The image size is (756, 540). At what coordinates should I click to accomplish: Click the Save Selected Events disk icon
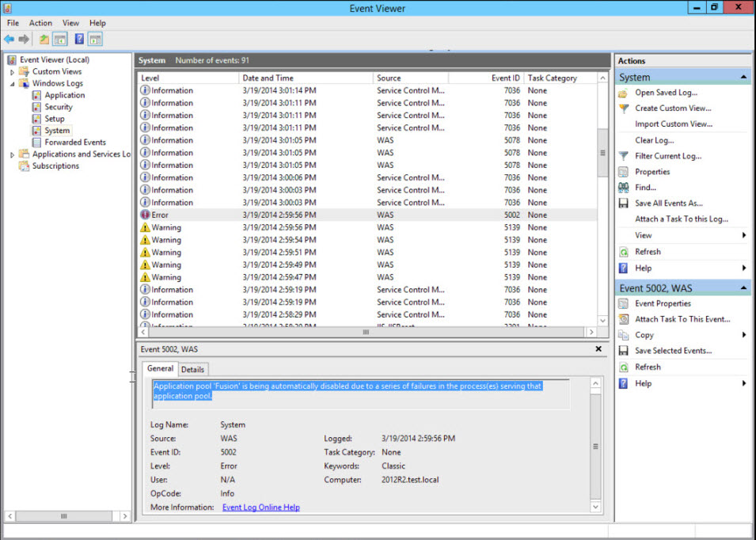(624, 351)
